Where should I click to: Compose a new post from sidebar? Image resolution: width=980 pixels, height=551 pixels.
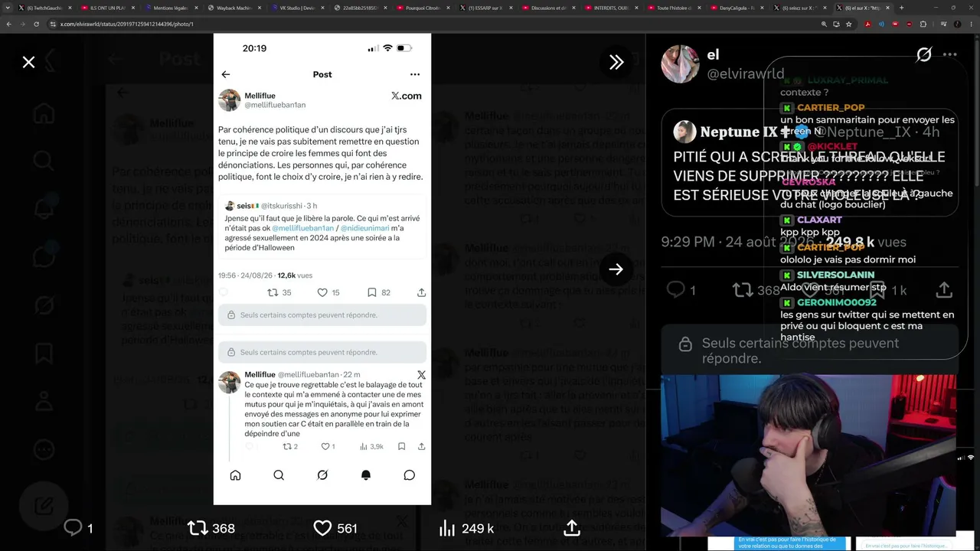pyautogui.click(x=44, y=505)
